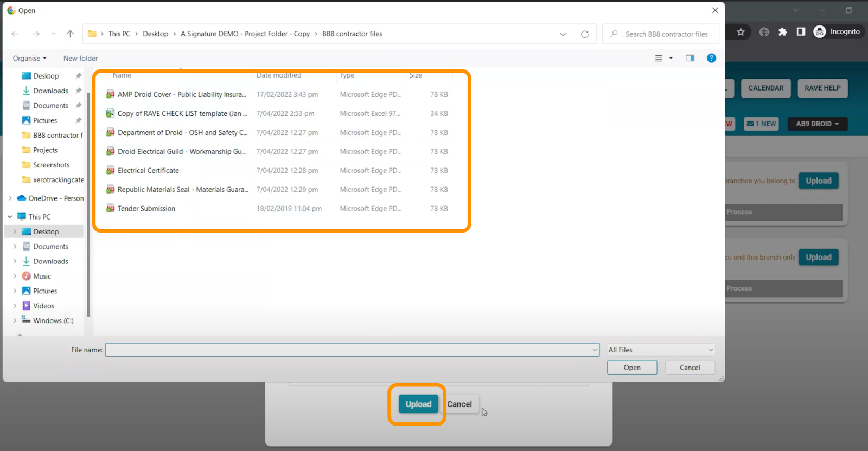The image size is (868, 451).
Task: Click Upload beside 'branches you belong to'
Action: tap(819, 181)
